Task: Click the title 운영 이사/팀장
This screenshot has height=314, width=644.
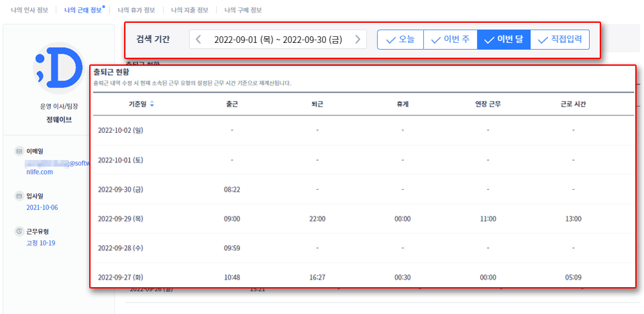Action: 59,107
